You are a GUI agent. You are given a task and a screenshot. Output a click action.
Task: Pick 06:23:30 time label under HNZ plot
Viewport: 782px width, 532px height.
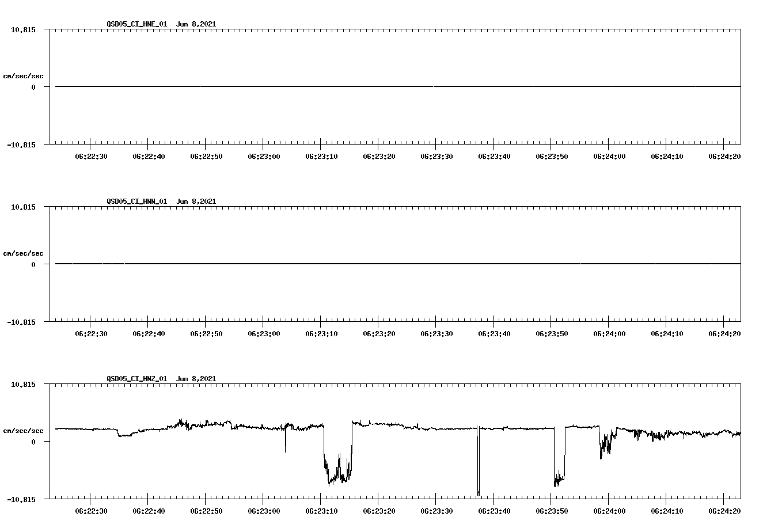(436, 511)
